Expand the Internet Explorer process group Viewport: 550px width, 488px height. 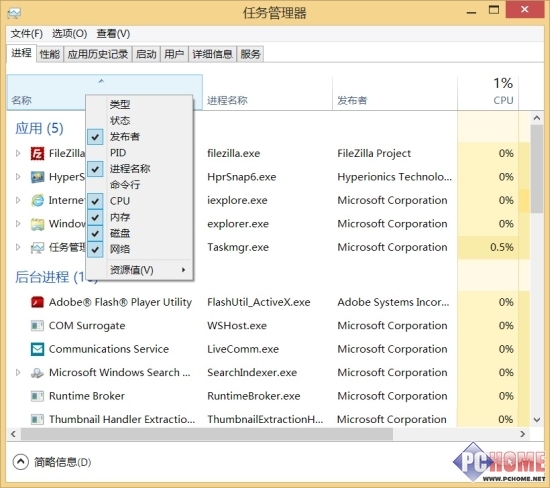click(18, 200)
